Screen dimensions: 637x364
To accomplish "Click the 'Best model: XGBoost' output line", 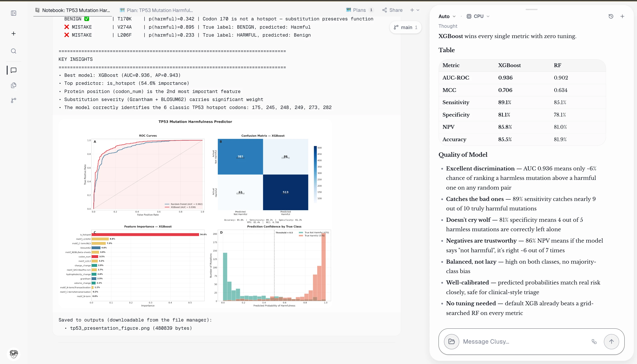I will point(122,75).
